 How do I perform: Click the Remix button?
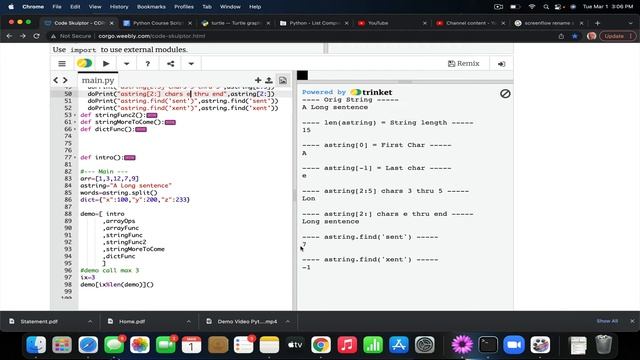[x=464, y=64]
